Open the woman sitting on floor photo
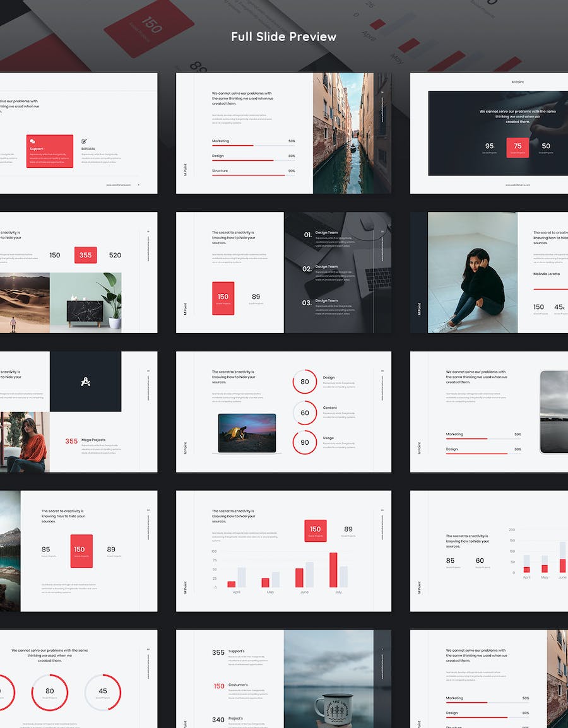This screenshot has width=568, height=728. pos(472,273)
